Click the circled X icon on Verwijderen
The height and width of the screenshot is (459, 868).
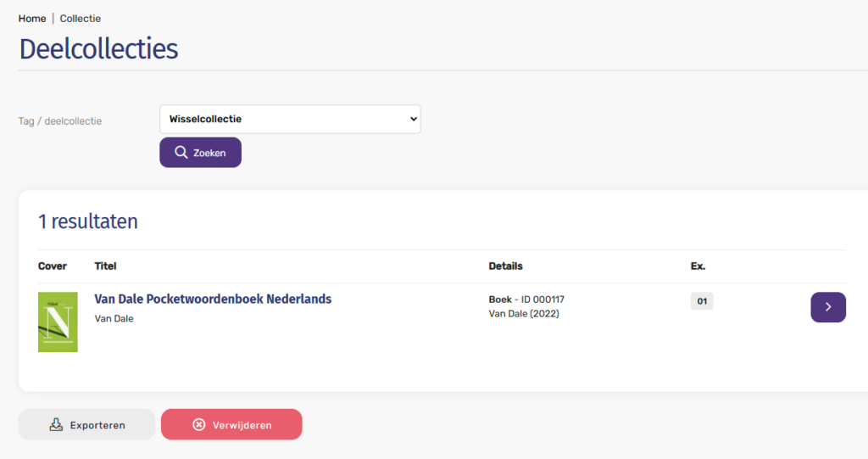(198, 424)
